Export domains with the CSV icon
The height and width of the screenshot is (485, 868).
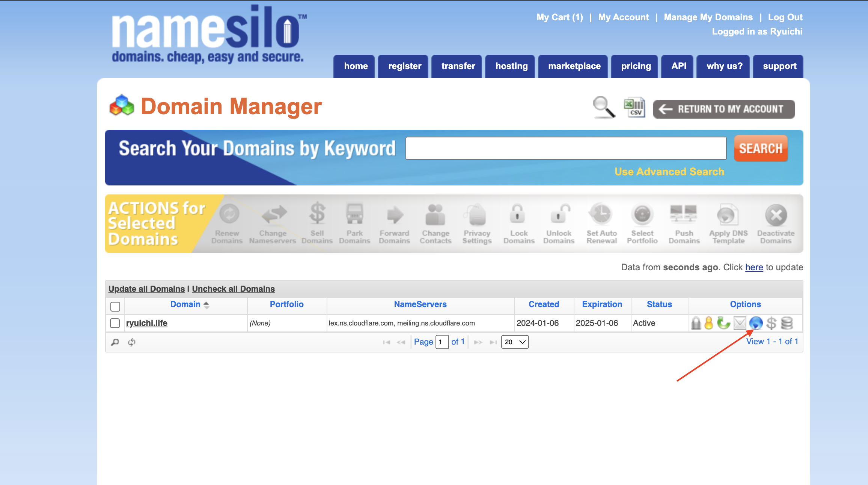point(634,108)
